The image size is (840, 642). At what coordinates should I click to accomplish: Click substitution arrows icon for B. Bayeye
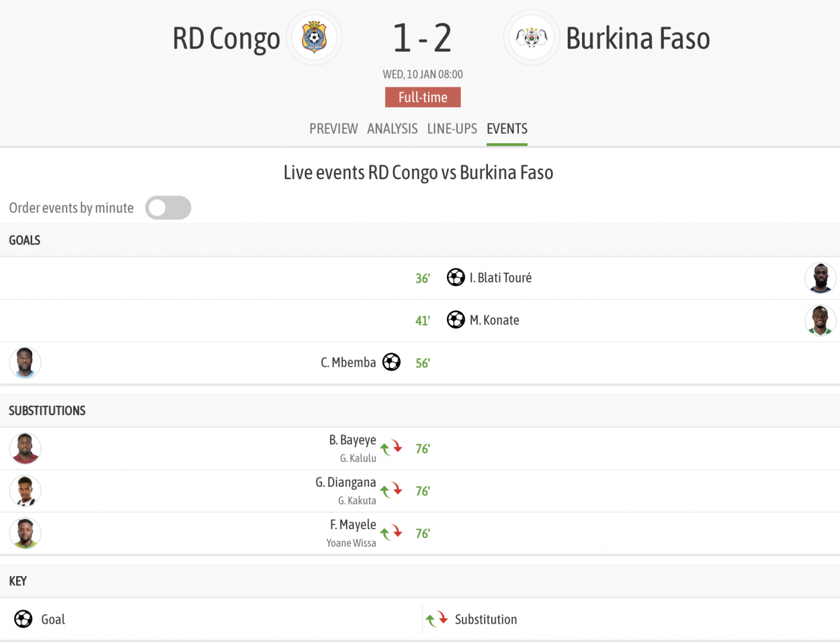pyautogui.click(x=391, y=448)
